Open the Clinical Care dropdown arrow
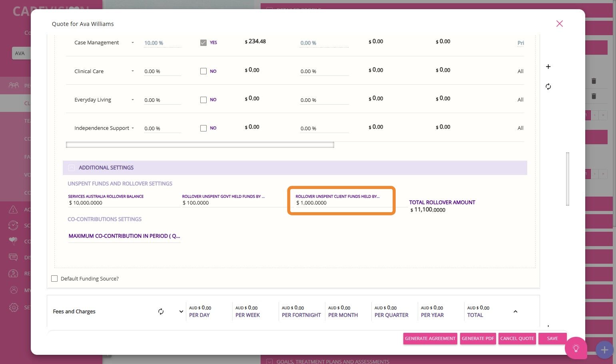 coord(133,71)
